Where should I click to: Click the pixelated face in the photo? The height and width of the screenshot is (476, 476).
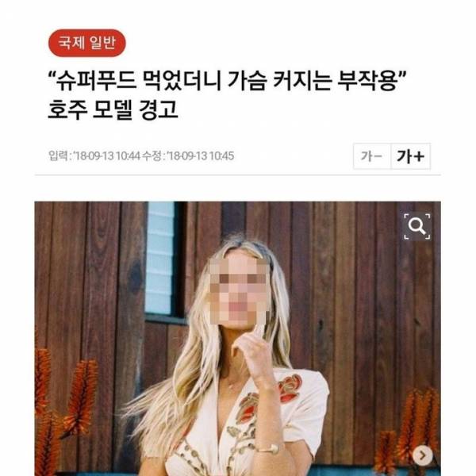pos(240,291)
